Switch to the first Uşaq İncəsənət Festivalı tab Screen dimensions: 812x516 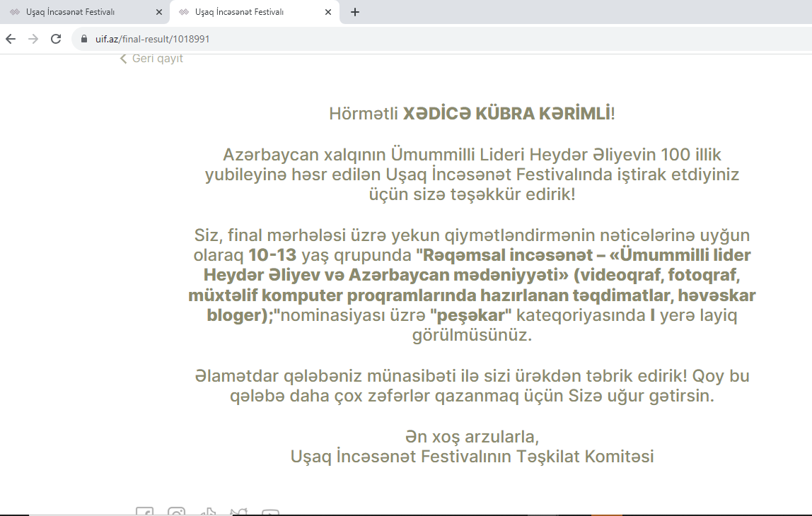[x=84, y=12]
